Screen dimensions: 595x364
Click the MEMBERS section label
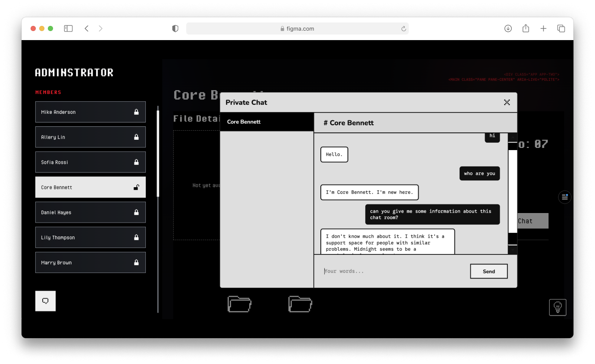click(x=48, y=92)
